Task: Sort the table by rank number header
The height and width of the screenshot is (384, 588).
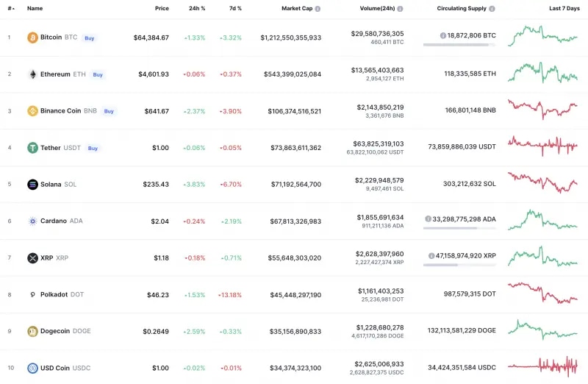Action: click(x=10, y=9)
